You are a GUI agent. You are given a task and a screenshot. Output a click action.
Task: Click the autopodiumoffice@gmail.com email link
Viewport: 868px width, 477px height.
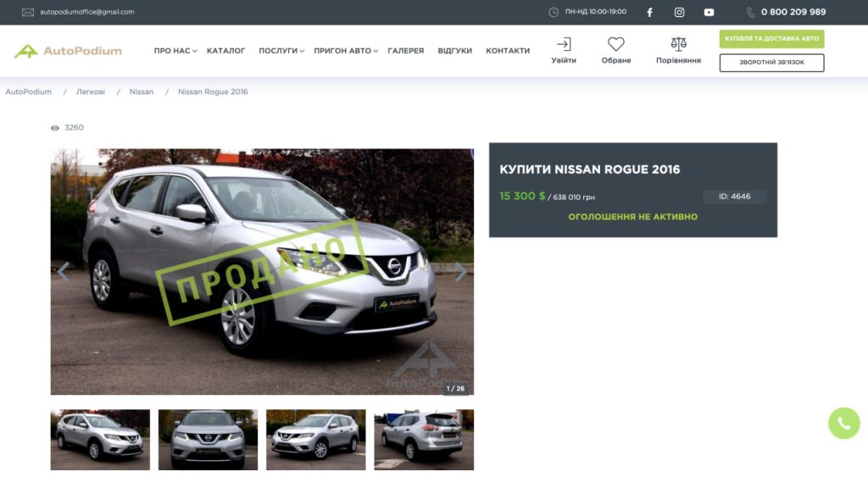[x=87, y=12]
